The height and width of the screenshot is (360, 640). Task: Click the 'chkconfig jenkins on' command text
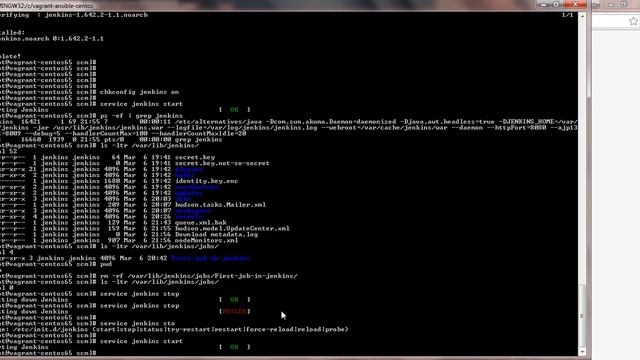tap(139, 92)
